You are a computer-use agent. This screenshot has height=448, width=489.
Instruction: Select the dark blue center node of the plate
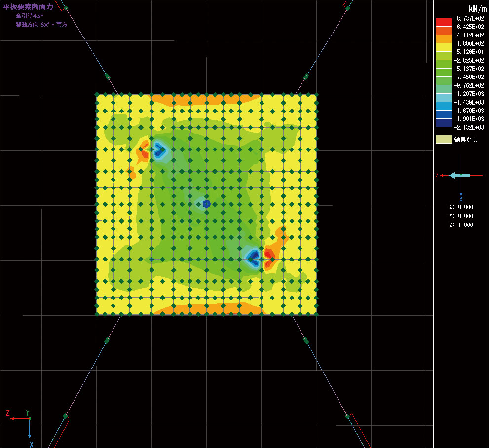206,204
